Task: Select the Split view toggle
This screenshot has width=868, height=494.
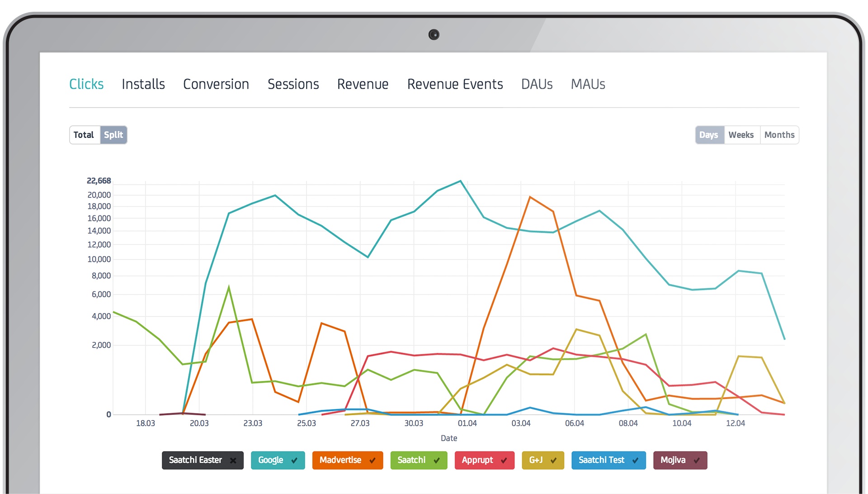Action: [x=113, y=135]
